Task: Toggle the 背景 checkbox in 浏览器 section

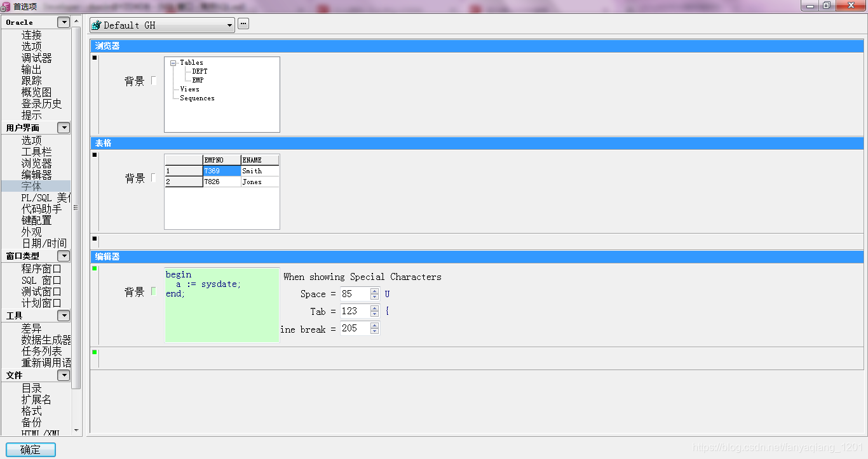Action: (154, 81)
